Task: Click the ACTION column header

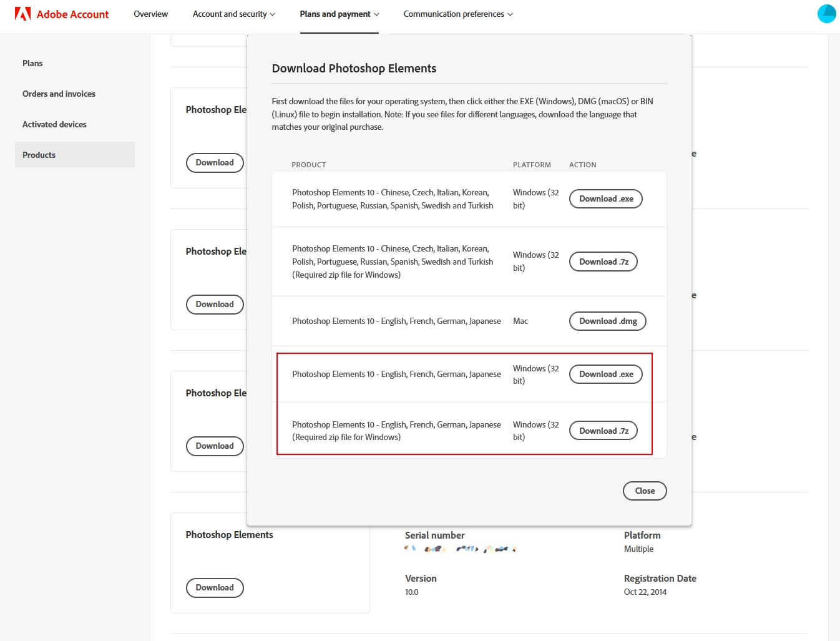Action: [583, 165]
